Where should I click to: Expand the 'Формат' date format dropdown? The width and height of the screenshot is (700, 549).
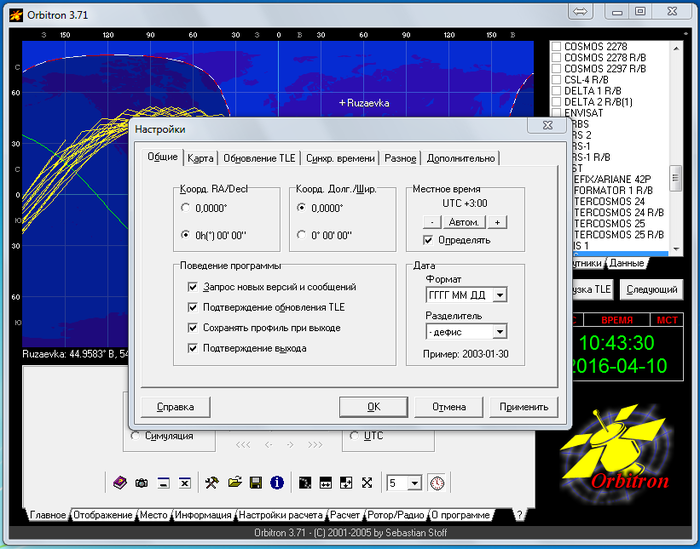(x=499, y=295)
